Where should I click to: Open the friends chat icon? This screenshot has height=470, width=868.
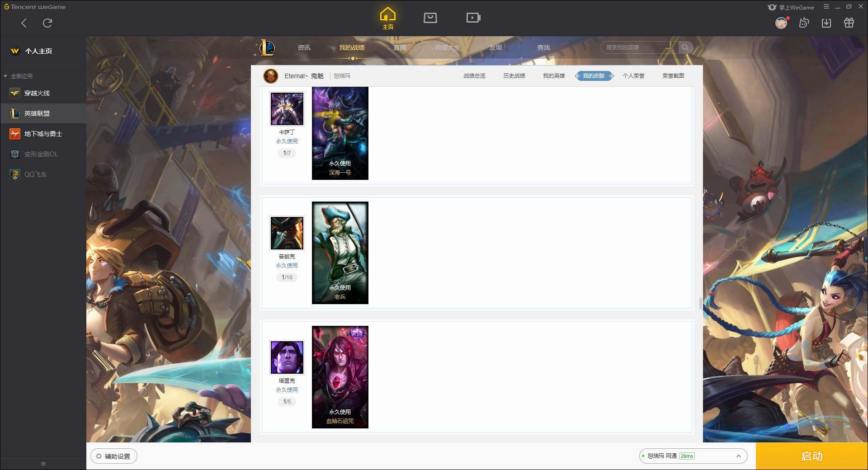(804, 23)
